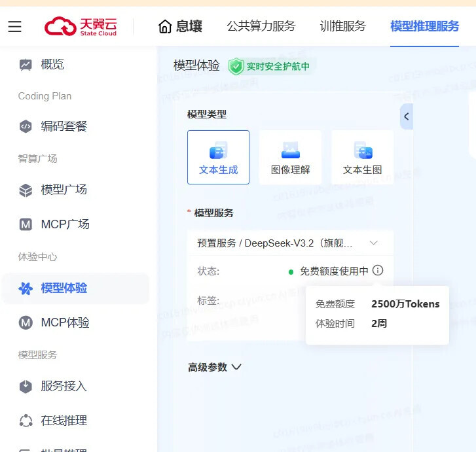The image size is (476, 452).
Task: Collapse the panel with the left chevron
Action: [x=406, y=116]
